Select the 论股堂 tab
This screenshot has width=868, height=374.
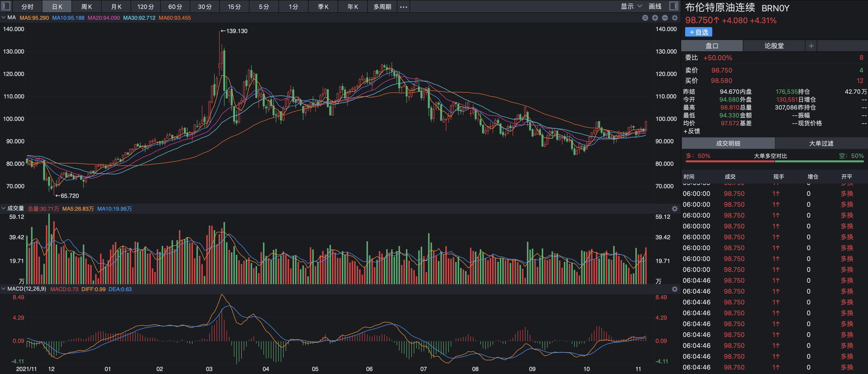coord(774,46)
